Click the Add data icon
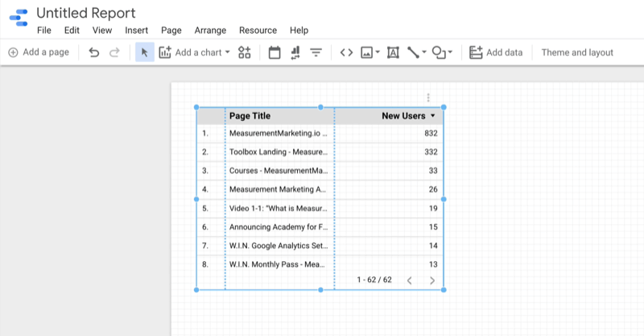Viewport: 644px width, 336px height. [476, 52]
